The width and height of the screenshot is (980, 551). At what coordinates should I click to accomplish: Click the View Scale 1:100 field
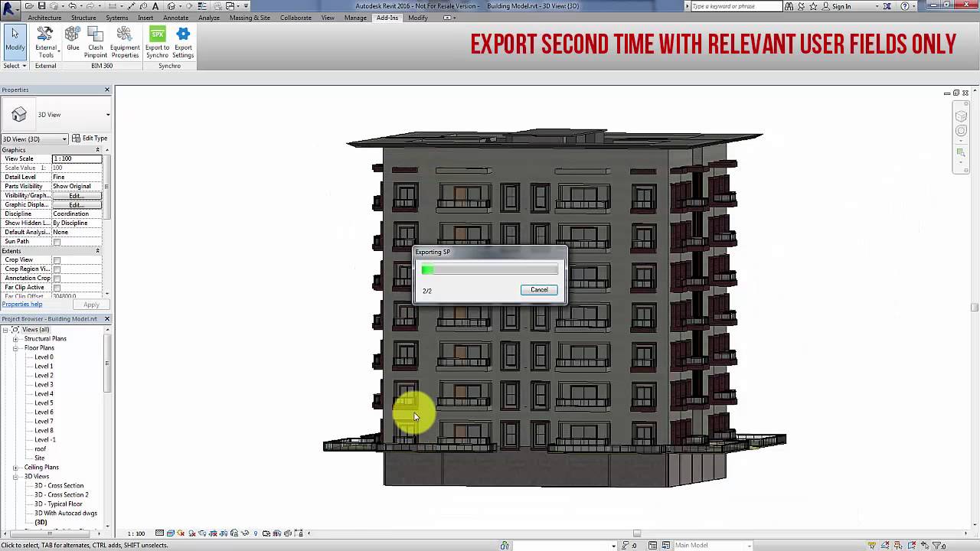77,158
